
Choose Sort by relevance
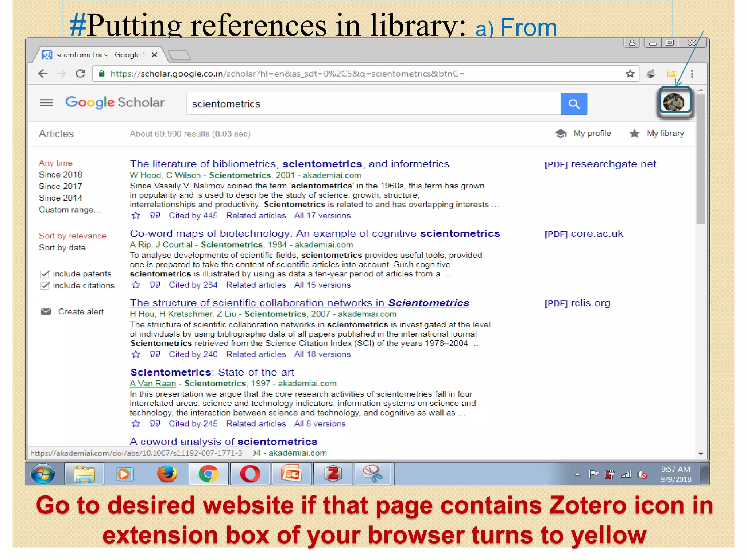pos(73,236)
